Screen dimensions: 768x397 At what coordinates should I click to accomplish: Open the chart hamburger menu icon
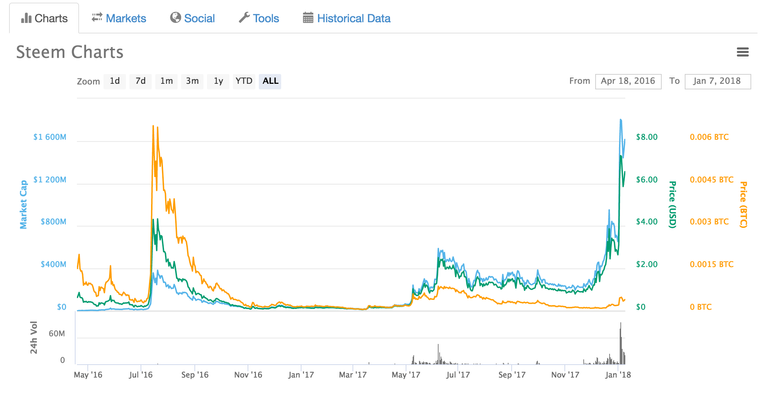pyautogui.click(x=743, y=52)
